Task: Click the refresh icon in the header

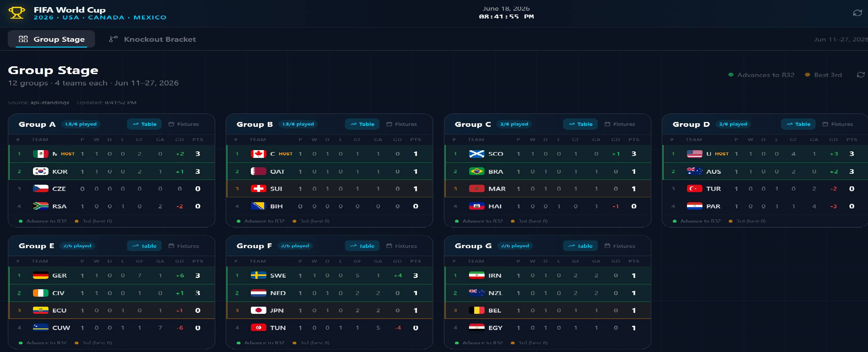Action: pyautogui.click(x=857, y=13)
